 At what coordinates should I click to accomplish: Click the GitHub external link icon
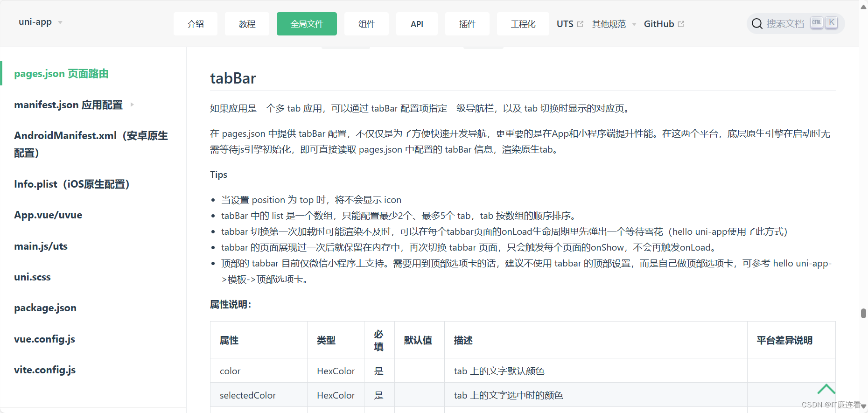pos(681,24)
